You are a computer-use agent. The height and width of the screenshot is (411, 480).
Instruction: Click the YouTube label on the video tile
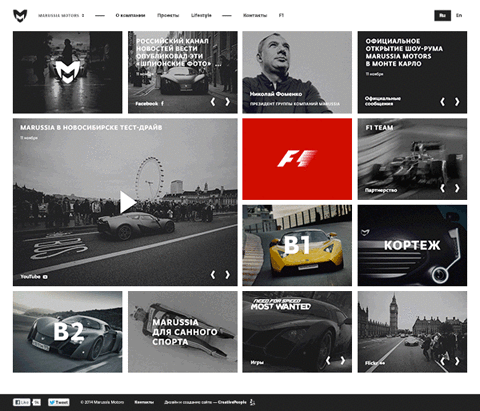click(x=34, y=277)
